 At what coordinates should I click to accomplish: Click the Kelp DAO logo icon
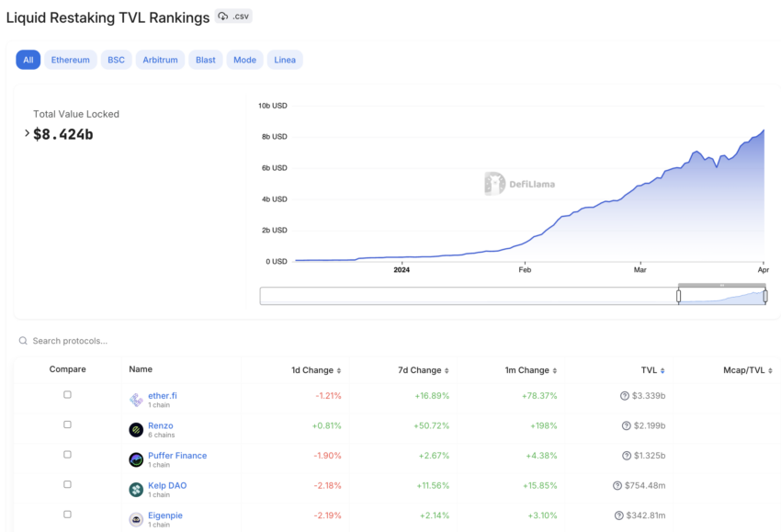pyautogui.click(x=136, y=490)
